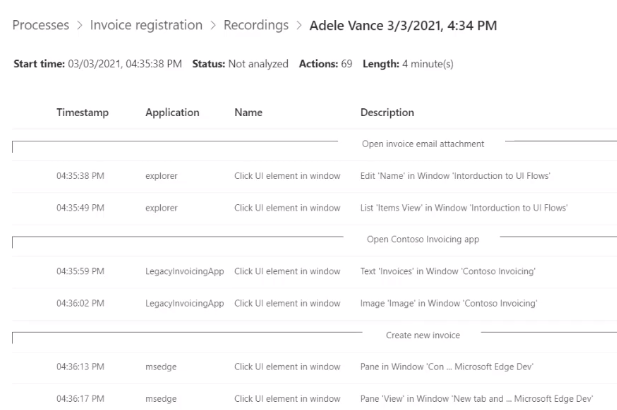
Task: Open the Recordings breadcrumb link
Action: 256,25
